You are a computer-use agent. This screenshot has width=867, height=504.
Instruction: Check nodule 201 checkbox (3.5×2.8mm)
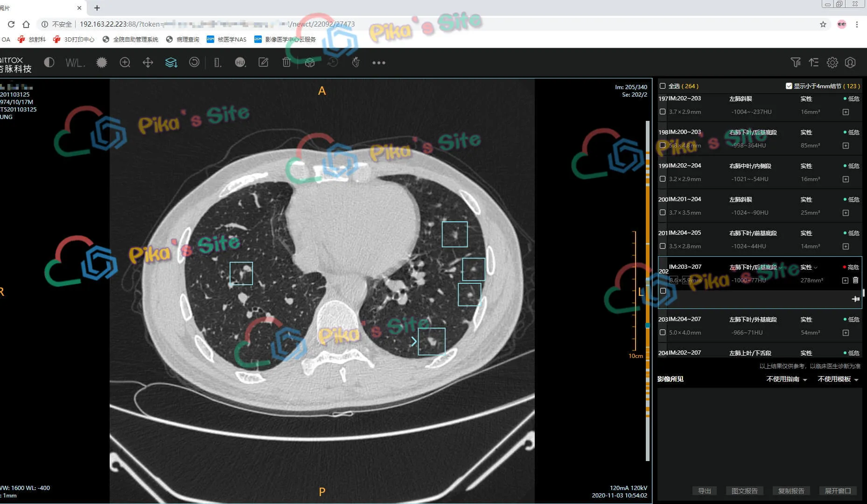click(663, 246)
